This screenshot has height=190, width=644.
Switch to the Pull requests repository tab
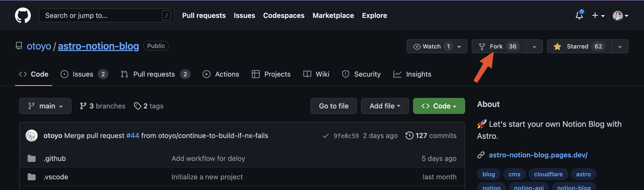pos(156,74)
